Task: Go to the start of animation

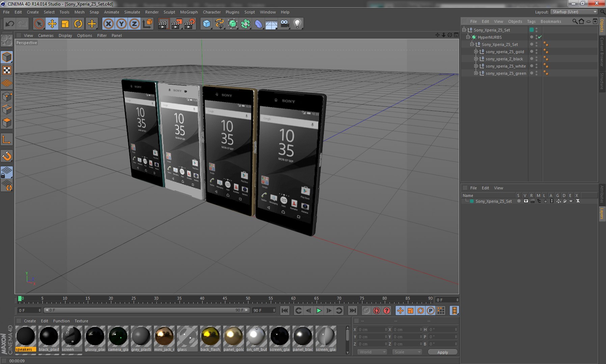Action: 284,310
